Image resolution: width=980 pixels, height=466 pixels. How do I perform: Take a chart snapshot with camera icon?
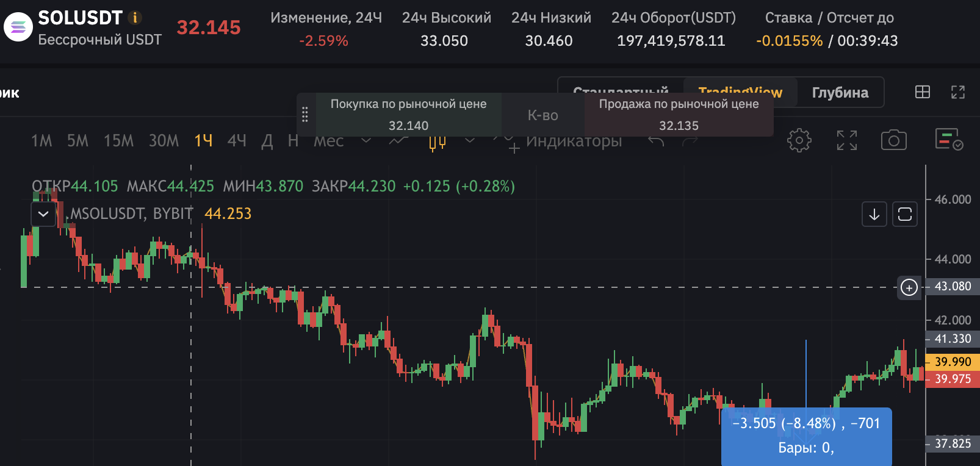894,140
